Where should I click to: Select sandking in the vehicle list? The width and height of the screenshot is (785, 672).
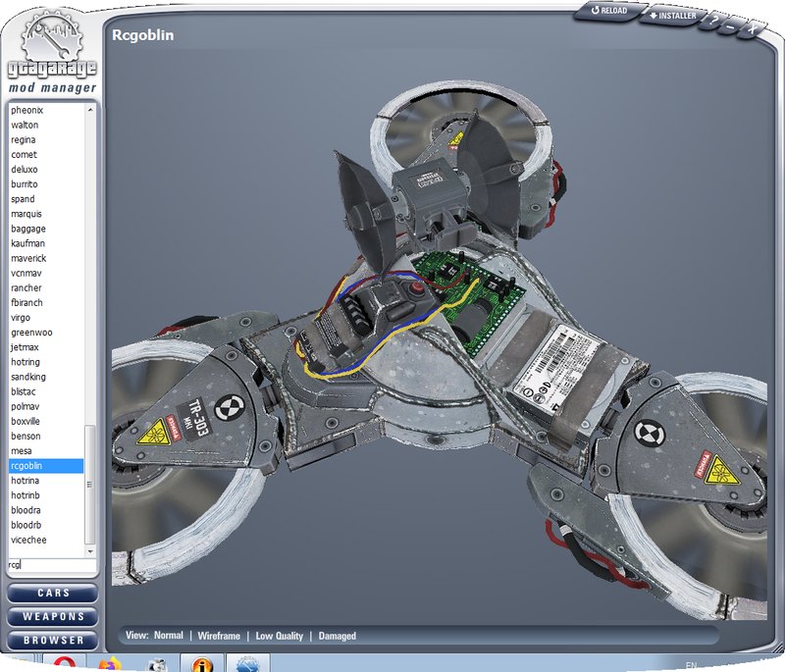point(46,377)
